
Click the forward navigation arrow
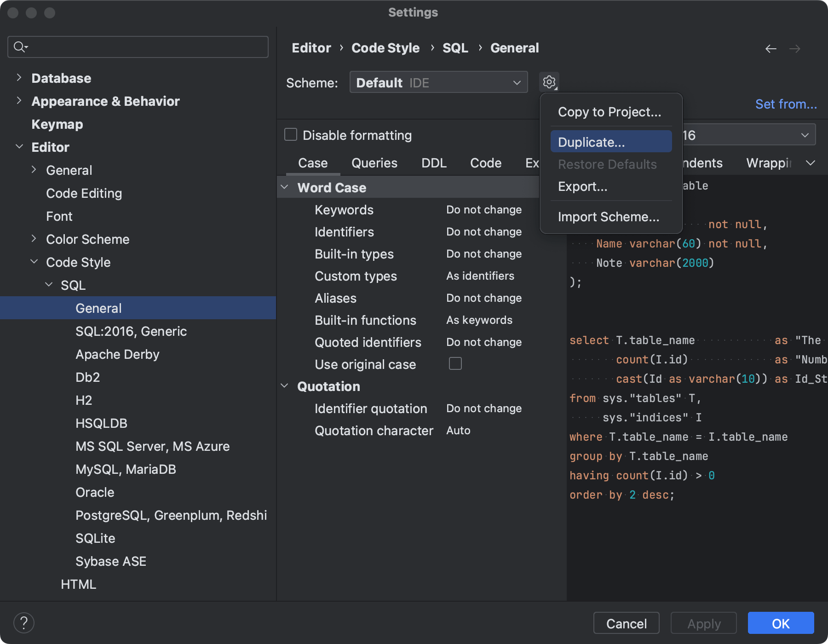tap(795, 48)
